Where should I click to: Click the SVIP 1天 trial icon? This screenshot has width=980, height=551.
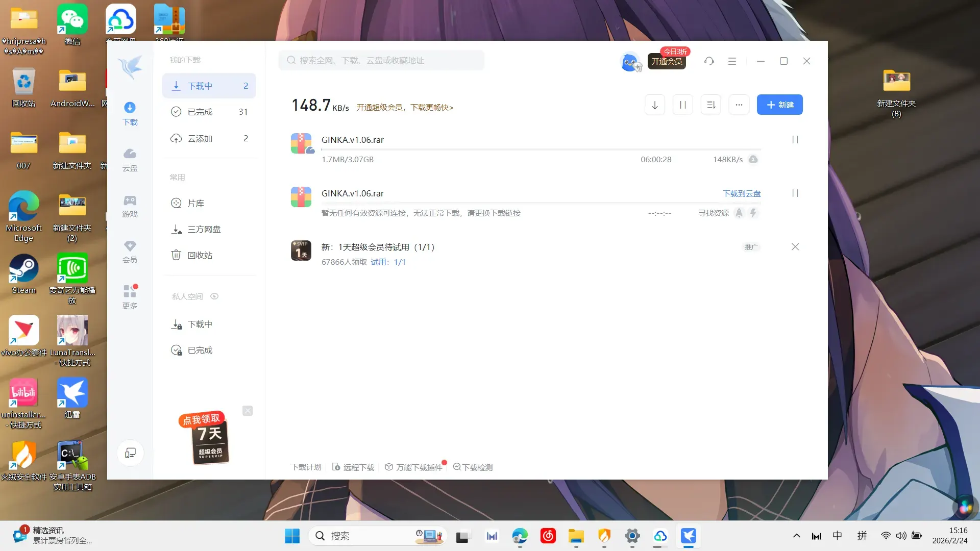tap(301, 251)
